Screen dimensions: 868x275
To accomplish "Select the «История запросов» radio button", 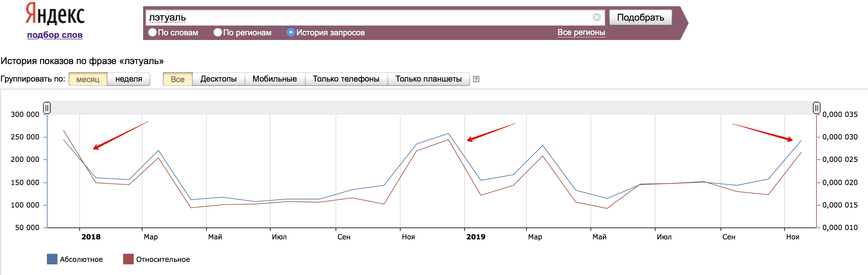I will (x=291, y=32).
